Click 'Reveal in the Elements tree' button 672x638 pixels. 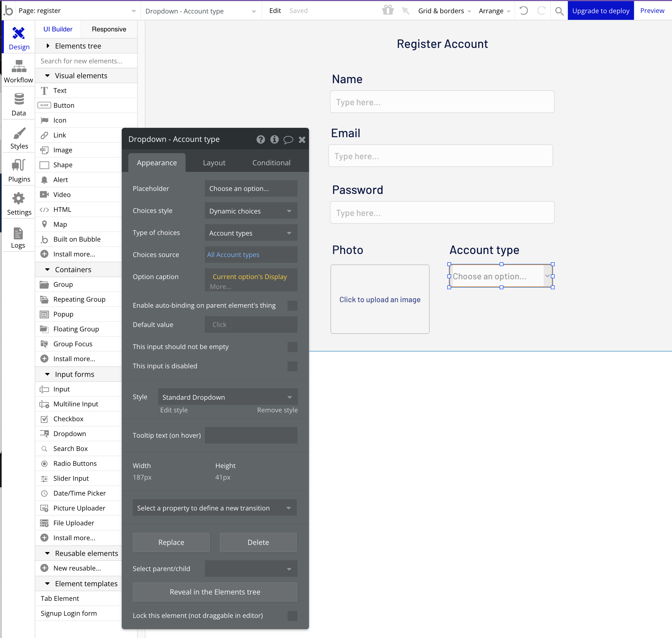point(215,592)
